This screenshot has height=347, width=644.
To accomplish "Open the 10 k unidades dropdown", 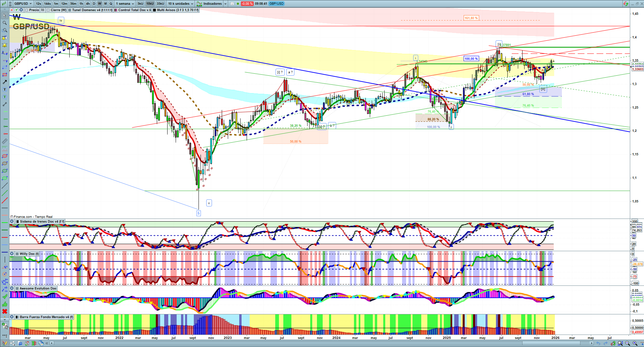I will (x=181, y=4).
